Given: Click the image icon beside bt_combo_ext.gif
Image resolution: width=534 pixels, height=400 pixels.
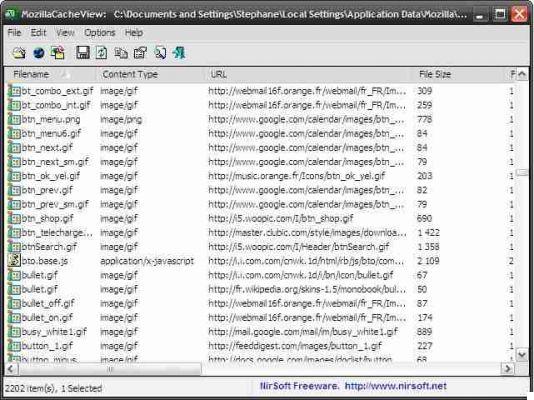Looking at the screenshot, I should point(14,91).
